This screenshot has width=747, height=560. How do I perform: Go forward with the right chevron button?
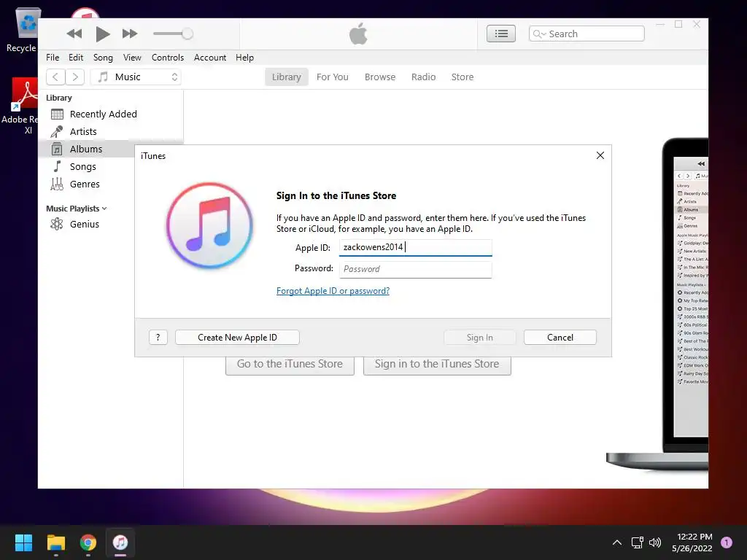click(x=75, y=77)
